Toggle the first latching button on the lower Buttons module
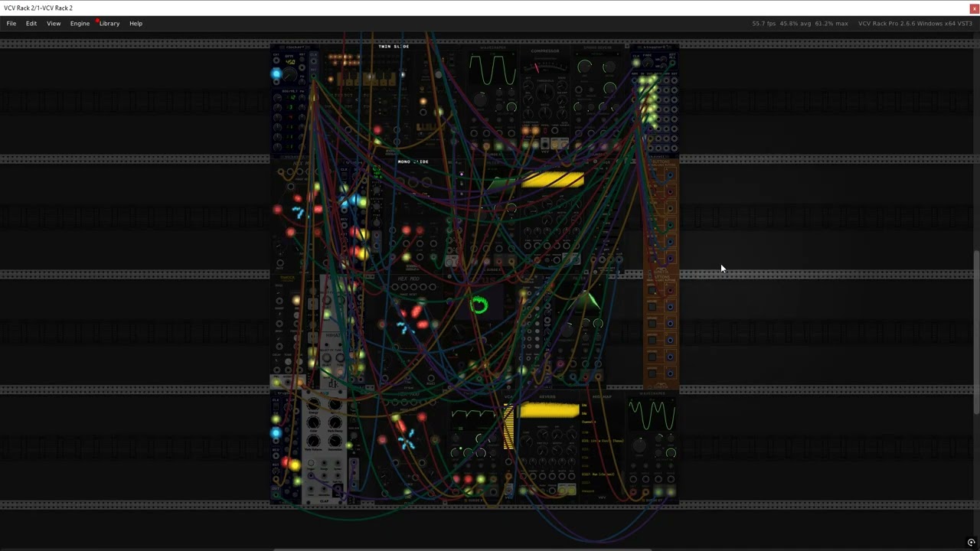Image resolution: width=980 pixels, height=551 pixels. click(x=652, y=290)
